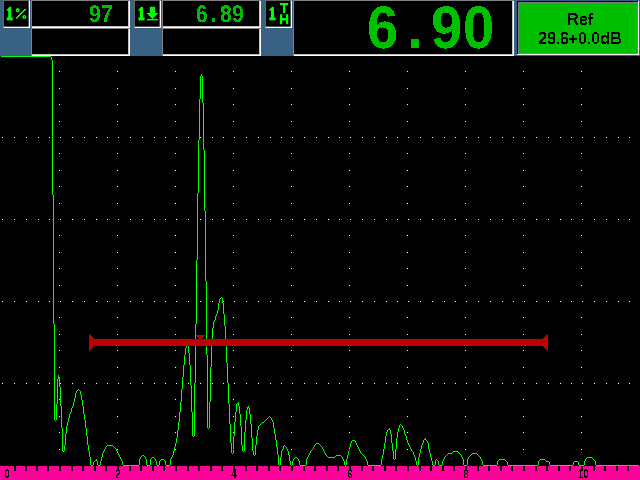This screenshot has height=480, width=640.
Task: Click the gate 1 amplitude percent icon
Action: coord(15,14)
